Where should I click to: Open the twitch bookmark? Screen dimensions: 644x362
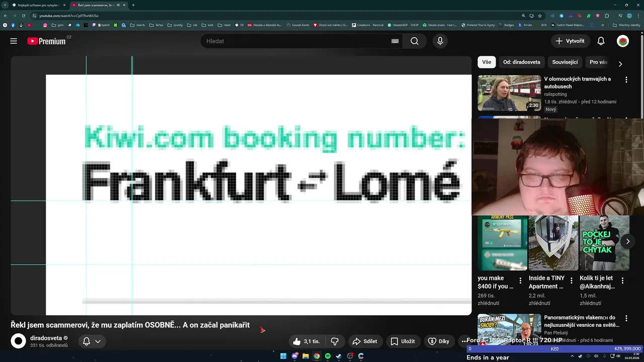(x=104, y=25)
